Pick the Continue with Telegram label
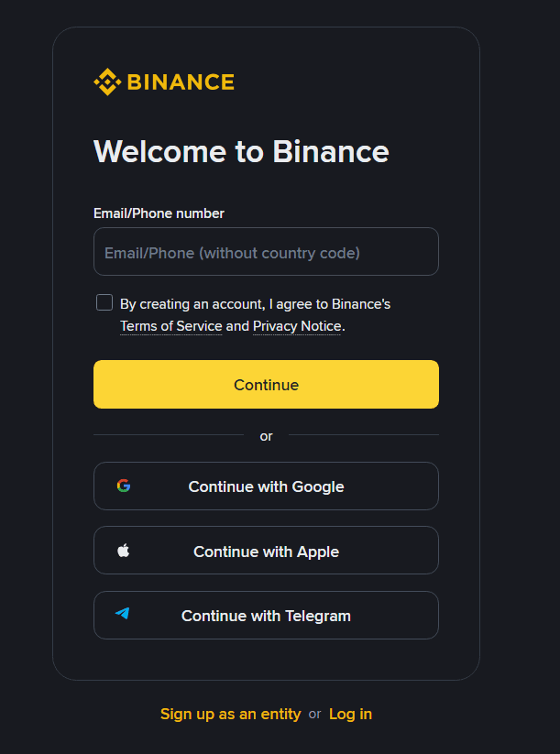This screenshot has height=754, width=560. pyautogui.click(x=266, y=616)
